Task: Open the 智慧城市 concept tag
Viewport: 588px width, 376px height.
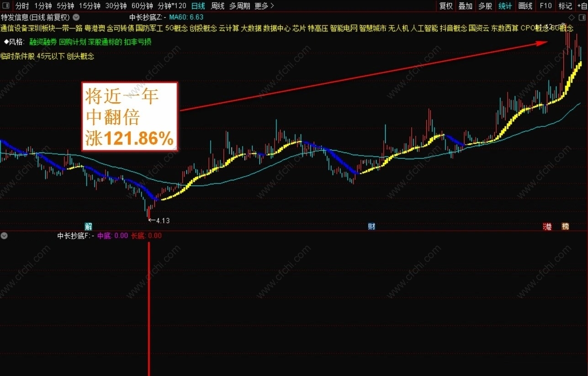Action: pyautogui.click(x=373, y=28)
